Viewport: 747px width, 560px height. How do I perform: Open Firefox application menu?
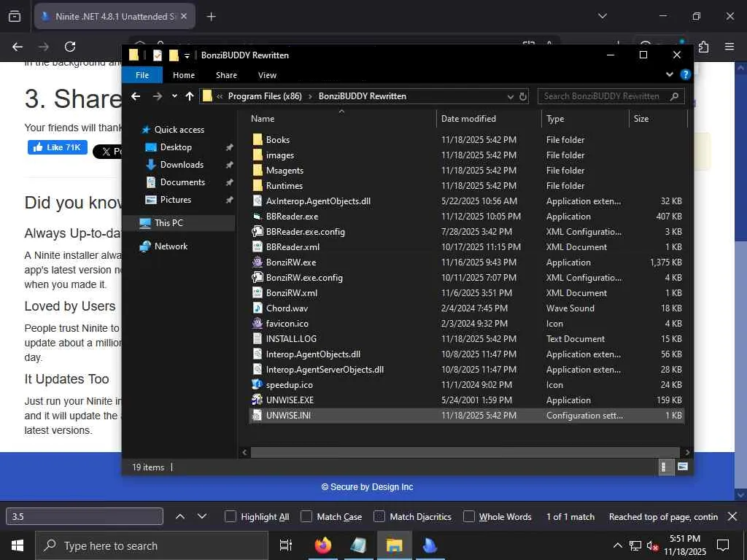pyautogui.click(x=729, y=47)
